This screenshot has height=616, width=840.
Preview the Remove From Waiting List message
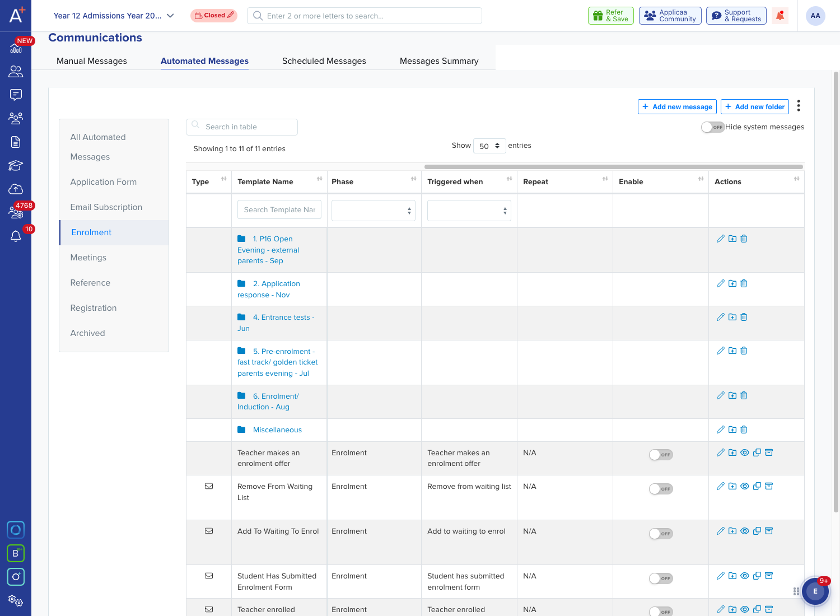(745, 486)
